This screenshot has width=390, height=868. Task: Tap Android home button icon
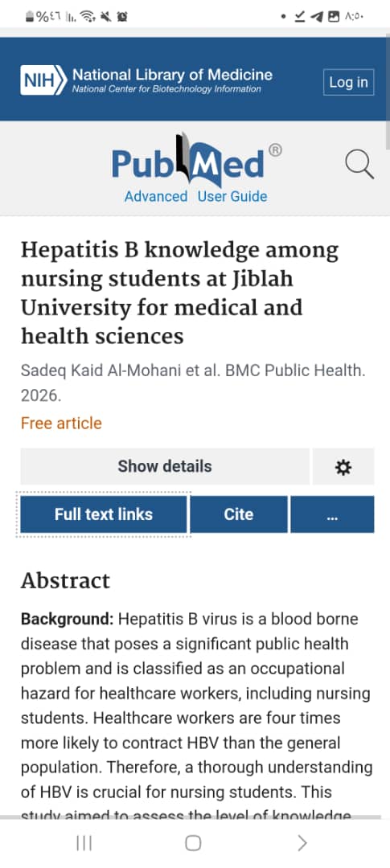[193, 843]
